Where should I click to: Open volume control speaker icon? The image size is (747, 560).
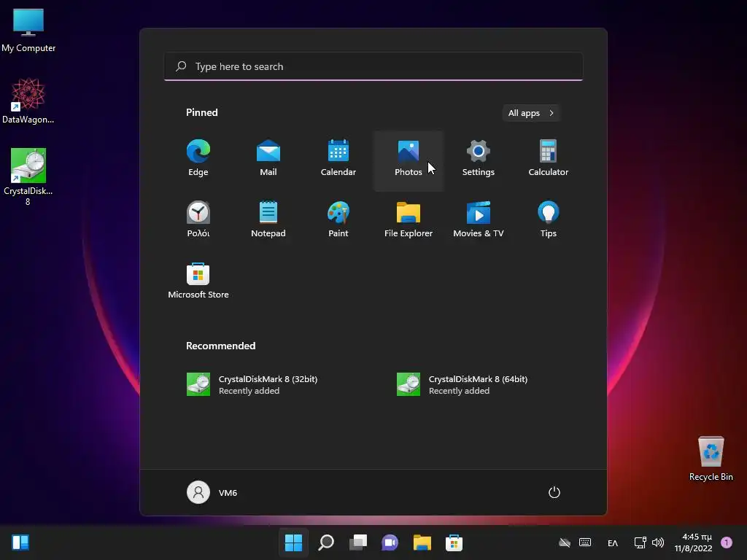658,542
